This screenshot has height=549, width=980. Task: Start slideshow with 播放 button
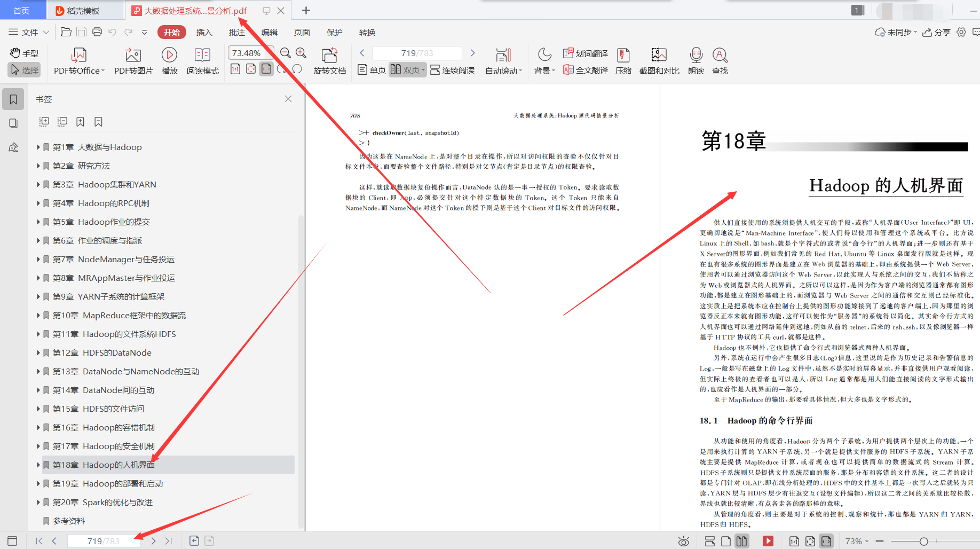coord(169,61)
